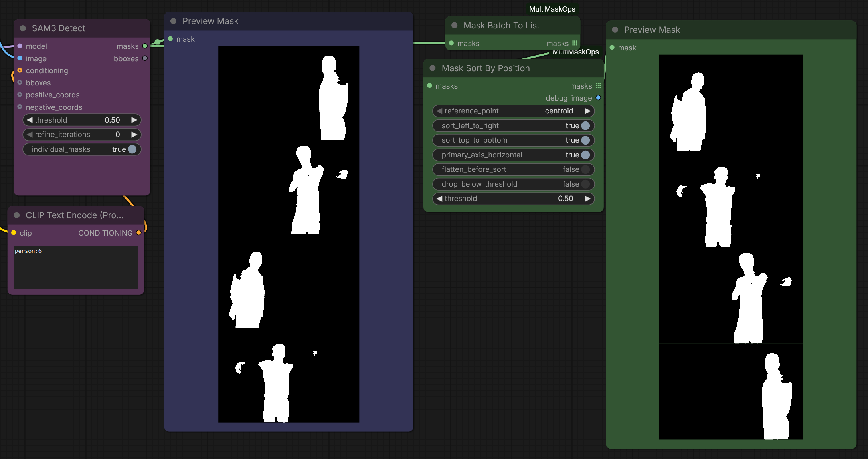Toggle primary_axis_horizontal switch
Image resolution: width=868 pixels, height=459 pixels.
(x=585, y=155)
